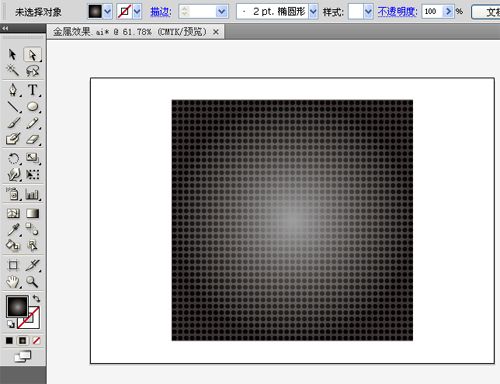Open the stroke weight dropdown
The width and height of the screenshot is (500, 384).
click(x=221, y=12)
